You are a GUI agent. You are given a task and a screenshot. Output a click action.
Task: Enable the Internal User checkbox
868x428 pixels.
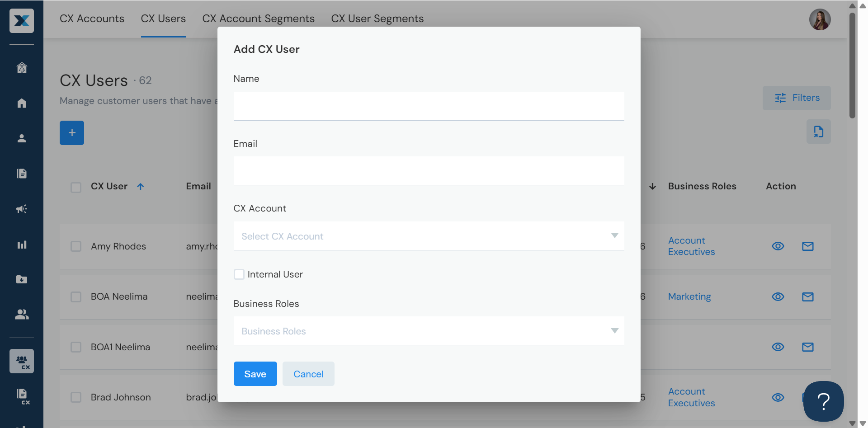pos(239,274)
